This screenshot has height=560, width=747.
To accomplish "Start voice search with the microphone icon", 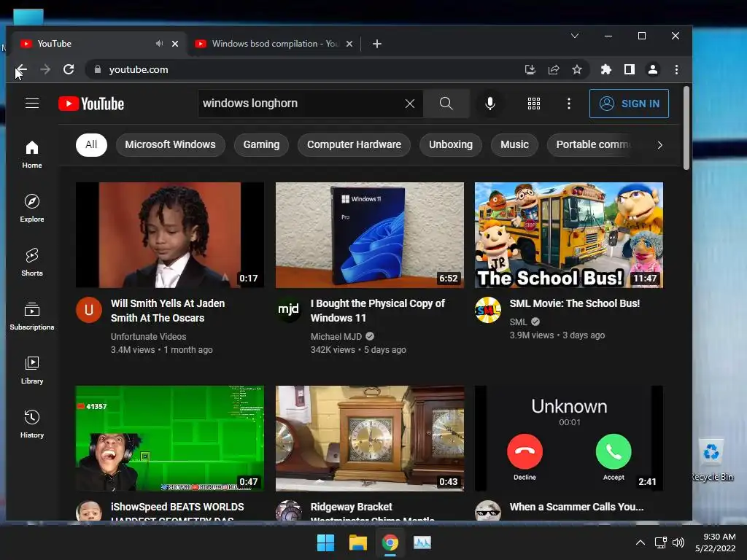I will 489,104.
